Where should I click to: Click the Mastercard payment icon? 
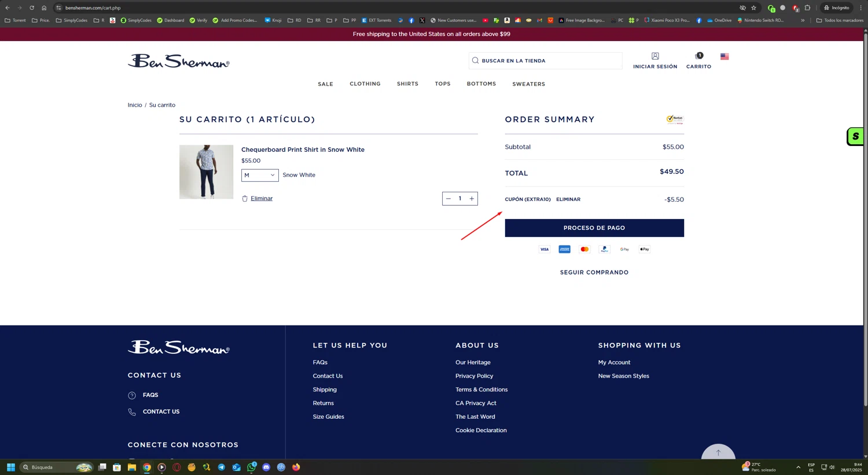[x=584, y=250]
